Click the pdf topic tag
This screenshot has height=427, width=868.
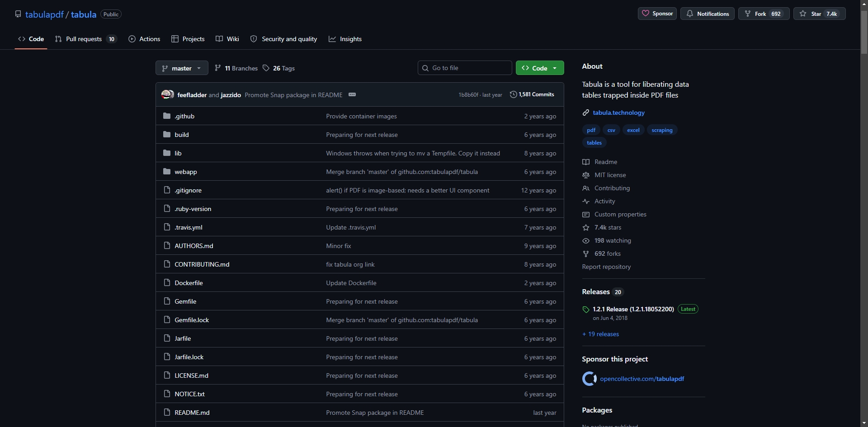[591, 130]
